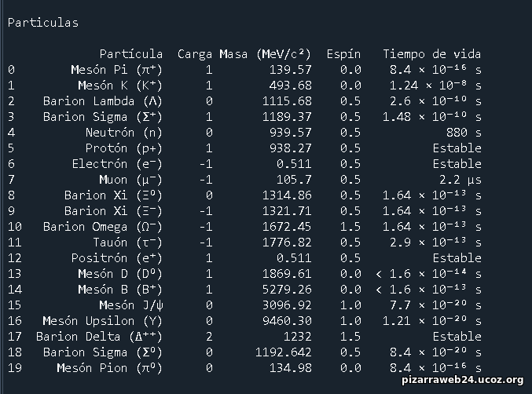
Task: Select the "Carga" column header
Action: (195, 54)
